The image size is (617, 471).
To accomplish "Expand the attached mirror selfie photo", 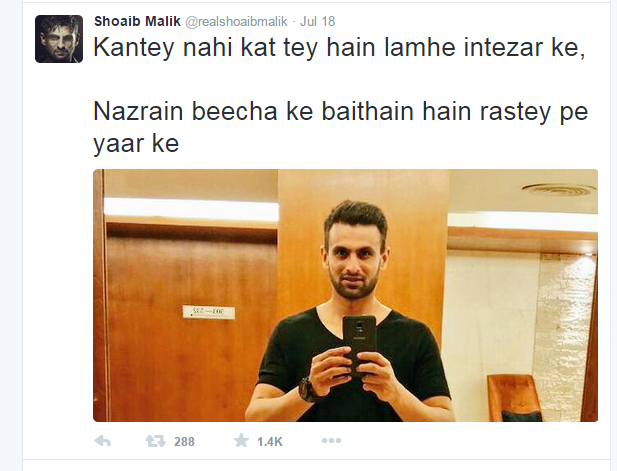I will point(345,296).
